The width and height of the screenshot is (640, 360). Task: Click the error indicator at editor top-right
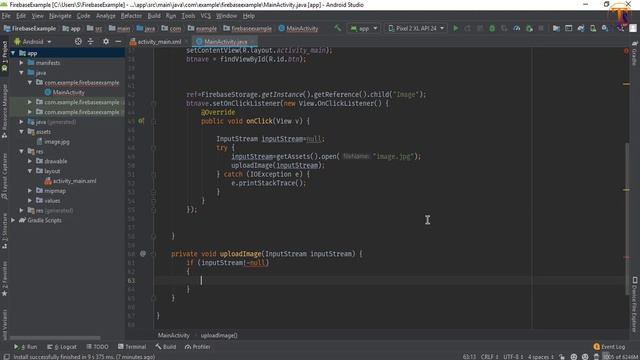click(x=626, y=51)
